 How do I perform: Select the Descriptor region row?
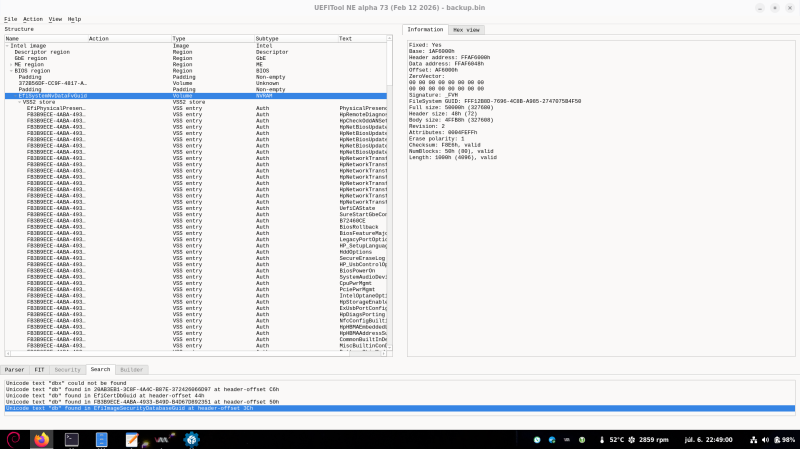click(195, 52)
